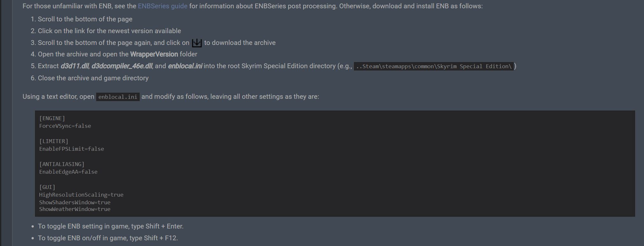644x246 pixels.
Task: Click the [GUI] section header
Action: 47,187
